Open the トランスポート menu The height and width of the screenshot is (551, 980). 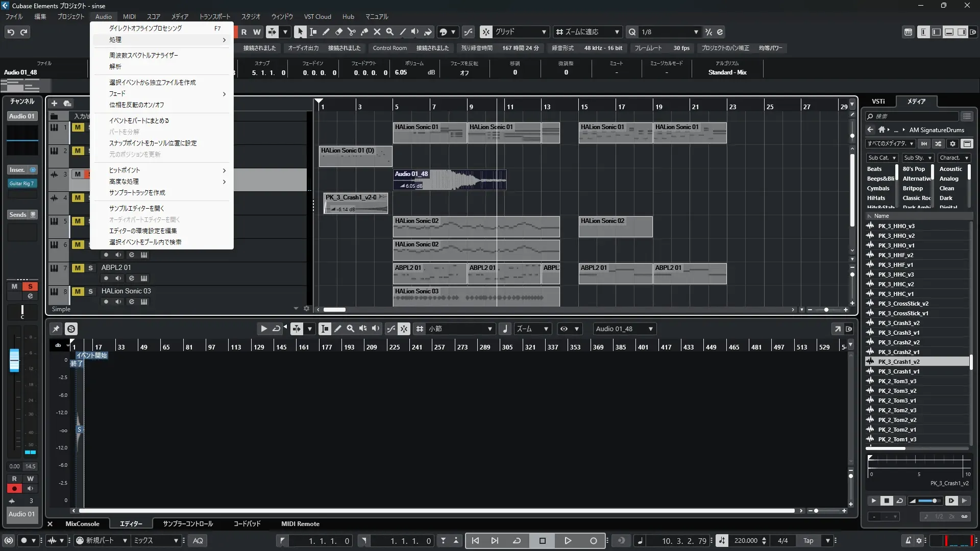(x=214, y=16)
